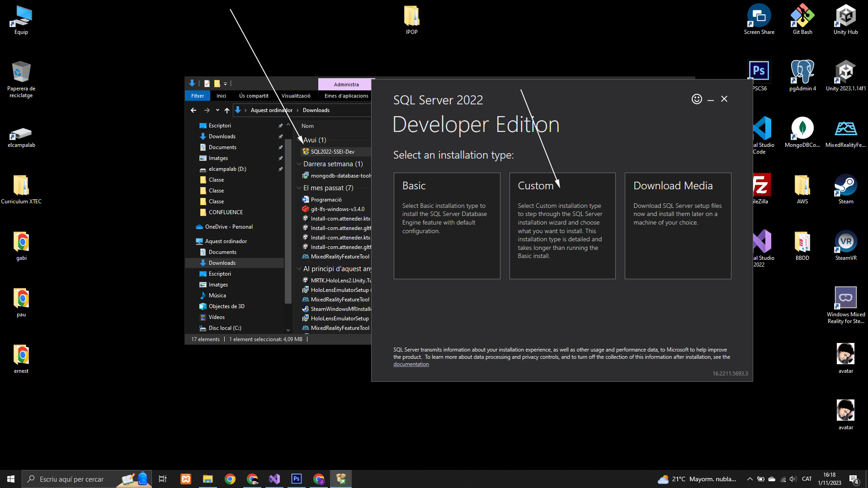The width and height of the screenshot is (868, 488).
Task: Select the Custom installation type
Action: point(562,225)
